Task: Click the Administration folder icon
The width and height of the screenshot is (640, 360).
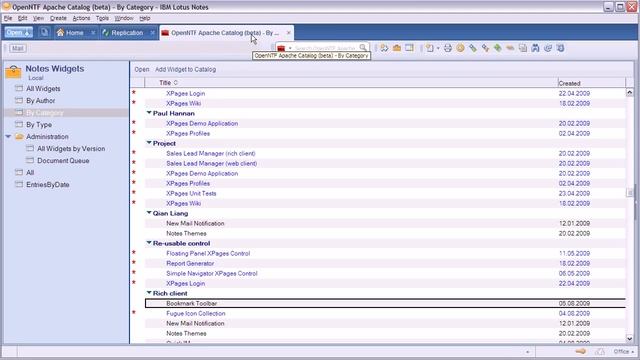Action: tap(19, 137)
